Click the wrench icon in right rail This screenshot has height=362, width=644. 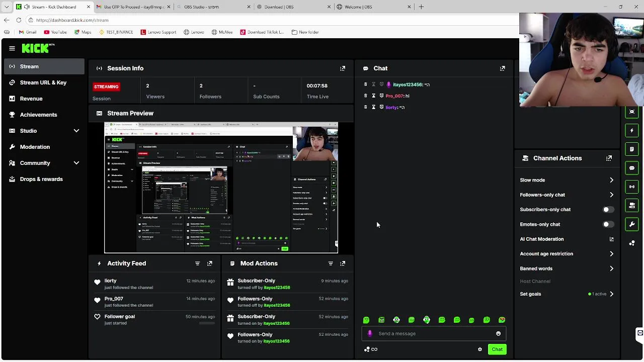pos(632,224)
